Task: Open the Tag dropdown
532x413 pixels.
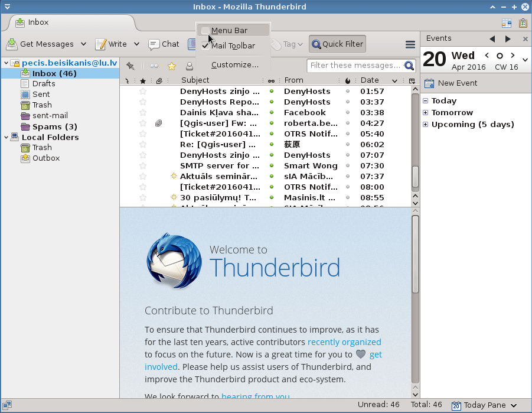Action: tap(287, 44)
